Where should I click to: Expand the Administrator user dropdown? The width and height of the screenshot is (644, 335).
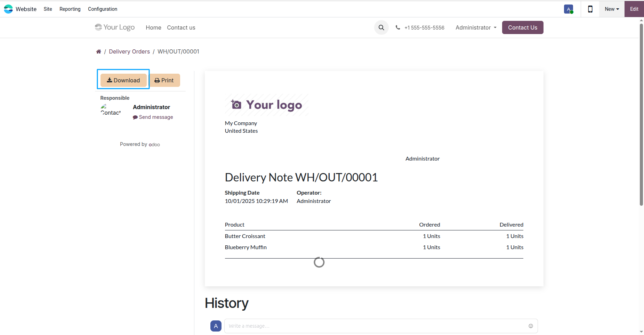pos(476,27)
